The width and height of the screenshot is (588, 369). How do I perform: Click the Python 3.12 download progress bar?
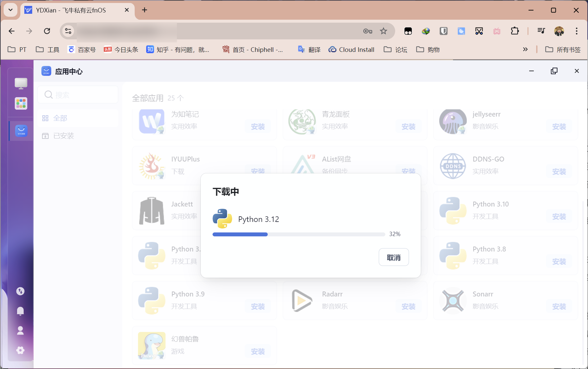point(299,234)
